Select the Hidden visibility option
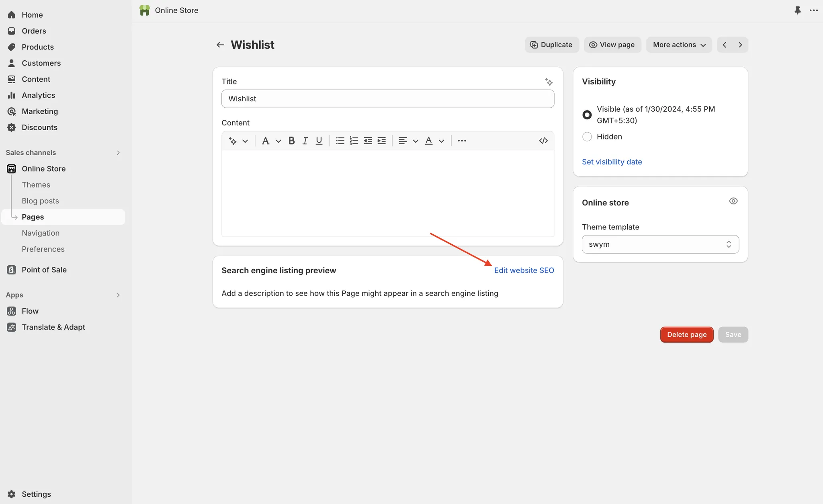 (x=587, y=137)
